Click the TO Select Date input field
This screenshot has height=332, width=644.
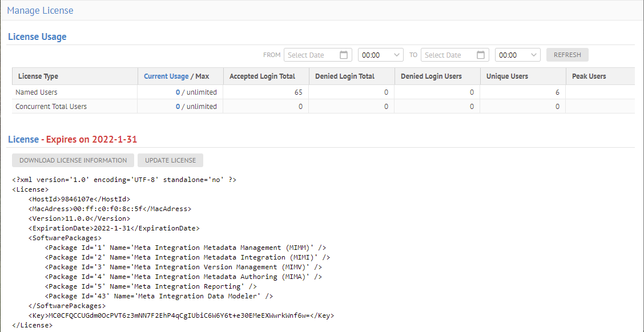point(448,55)
